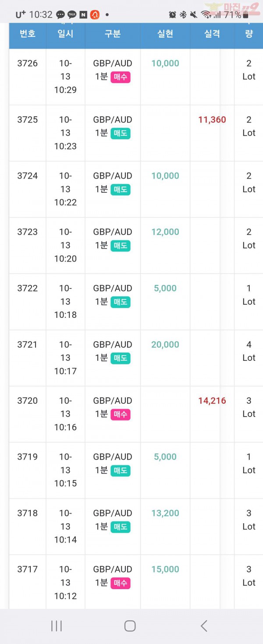Click the 실현 column header
The height and width of the screenshot is (644, 263).
tap(165, 34)
